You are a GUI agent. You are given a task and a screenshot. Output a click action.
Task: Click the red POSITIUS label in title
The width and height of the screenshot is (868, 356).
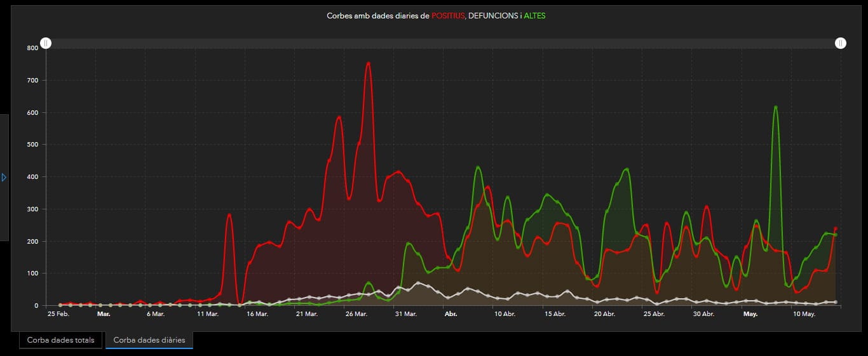(448, 15)
